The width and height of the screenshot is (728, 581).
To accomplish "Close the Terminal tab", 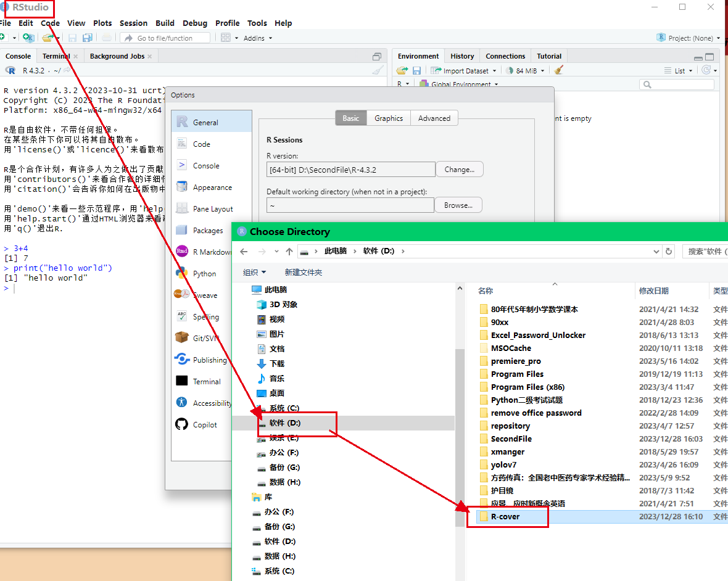I will (x=75, y=56).
